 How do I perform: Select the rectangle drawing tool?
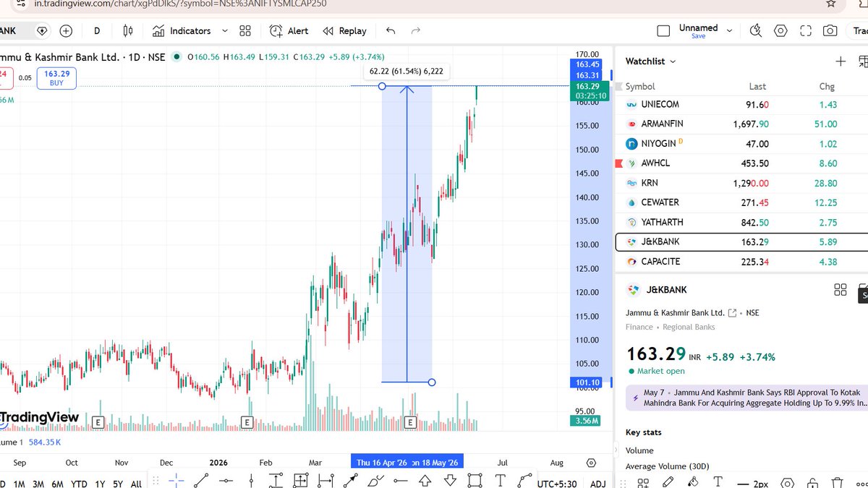(475, 481)
